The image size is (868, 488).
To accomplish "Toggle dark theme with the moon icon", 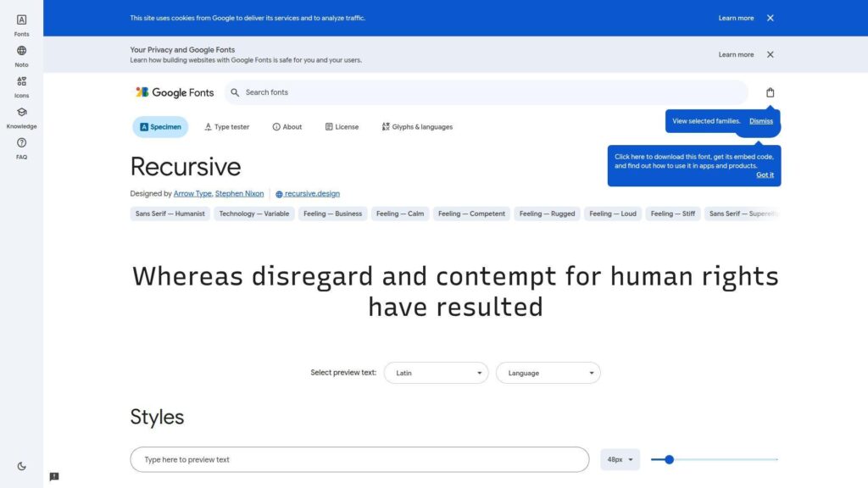I will pyautogui.click(x=21, y=465).
